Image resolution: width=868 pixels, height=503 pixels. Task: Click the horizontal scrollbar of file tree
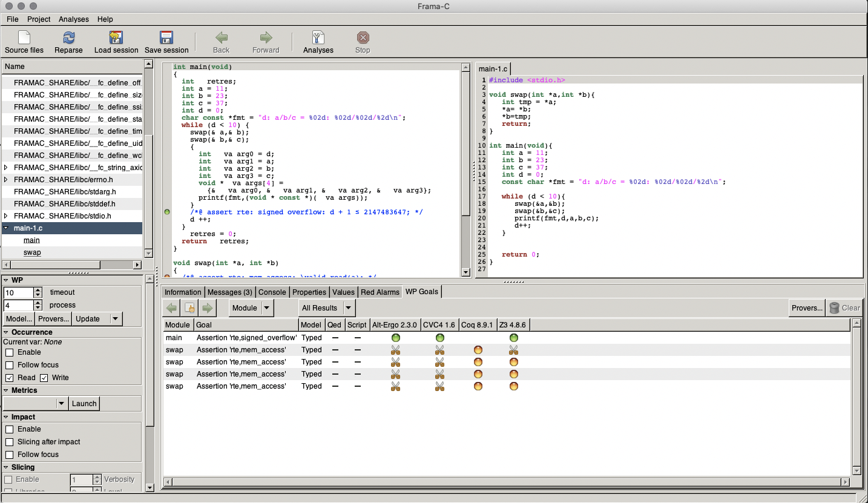click(x=71, y=265)
